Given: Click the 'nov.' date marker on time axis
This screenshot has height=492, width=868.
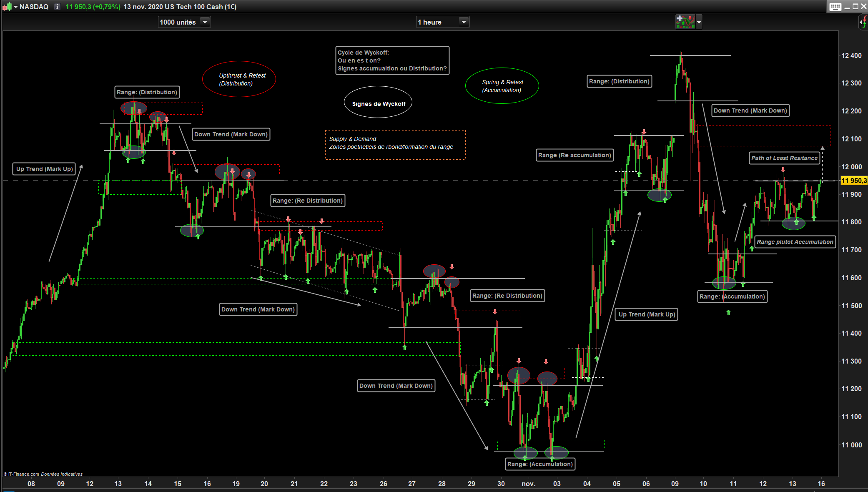Looking at the screenshot, I should pos(528,484).
